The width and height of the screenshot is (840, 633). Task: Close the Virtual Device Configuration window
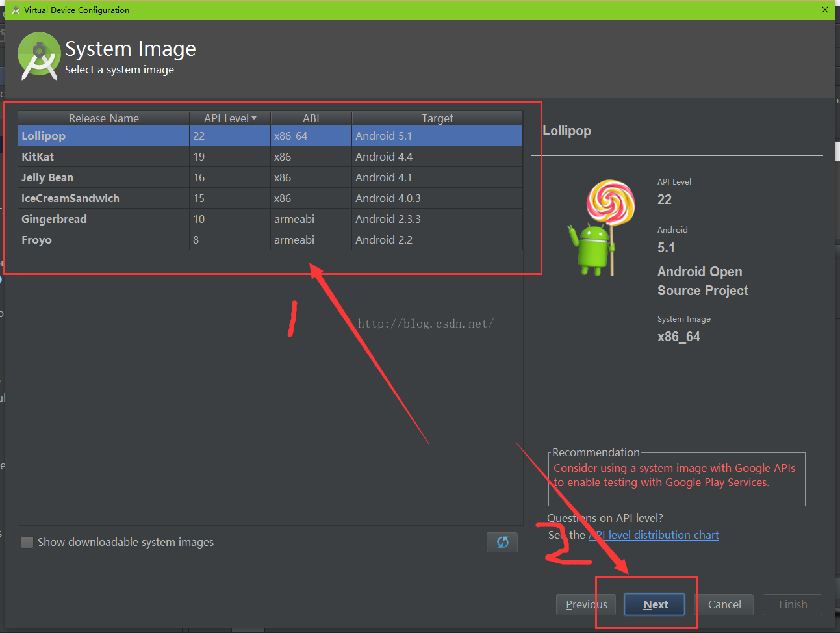(824, 10)
